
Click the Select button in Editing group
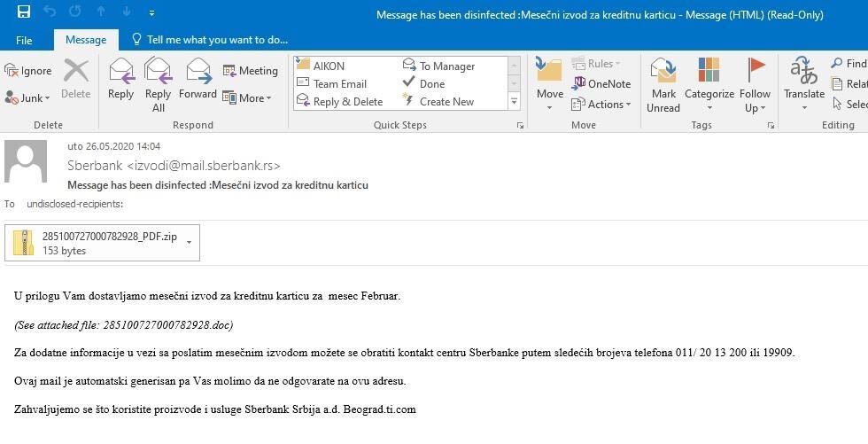point(849,104)
